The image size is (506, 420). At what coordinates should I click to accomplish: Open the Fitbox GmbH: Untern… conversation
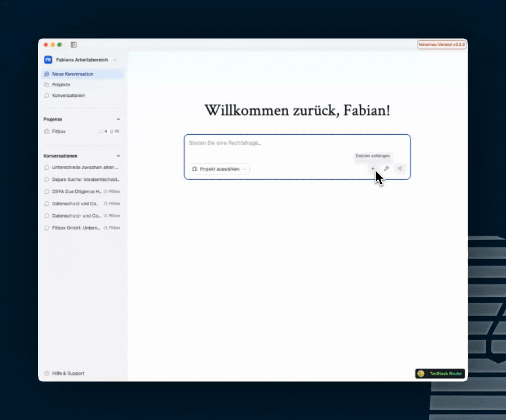coord(75,228)
